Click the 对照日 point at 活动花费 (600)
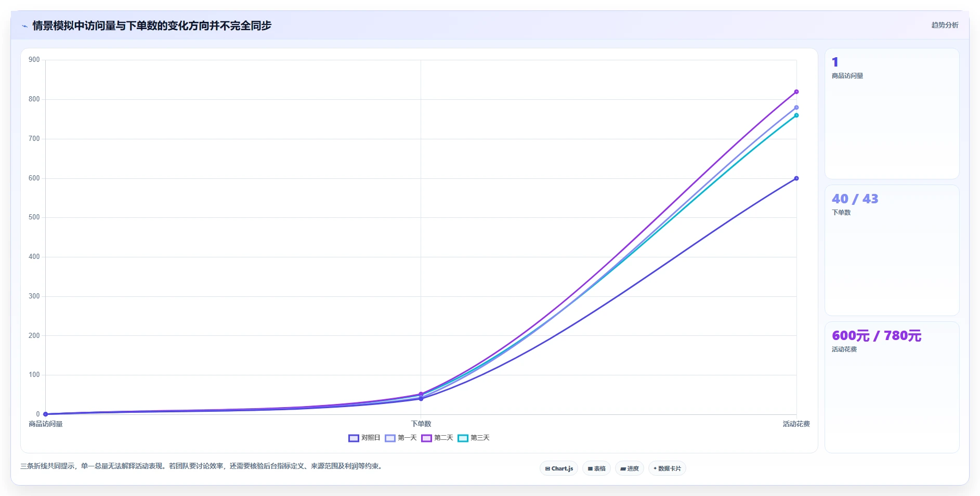980x496 pixels. [x=796, y=178]
